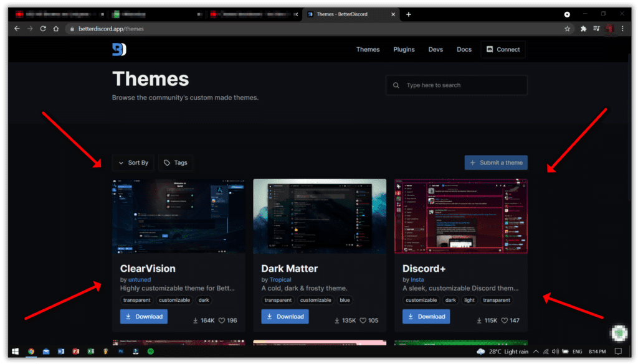This screenshot has width=638, height=364.
Task: Open author Insta's profile link
Action: [417, 279]
